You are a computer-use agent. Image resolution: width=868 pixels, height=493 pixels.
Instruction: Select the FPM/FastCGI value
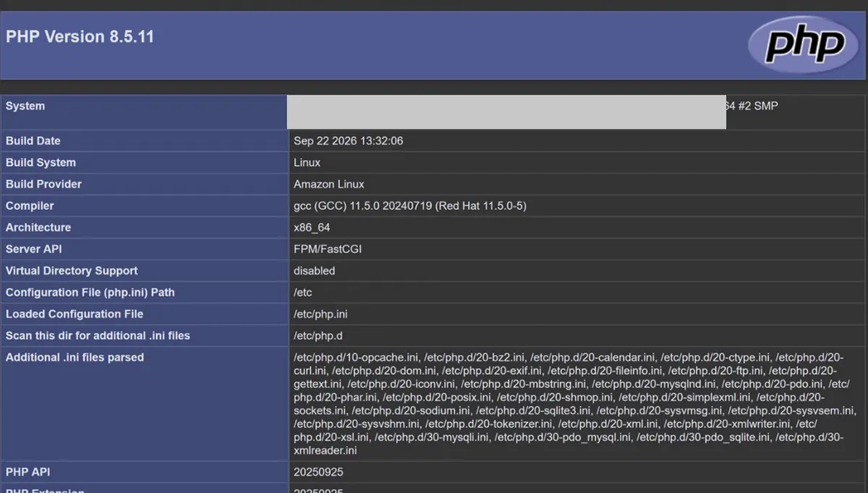tap(328, 249)
